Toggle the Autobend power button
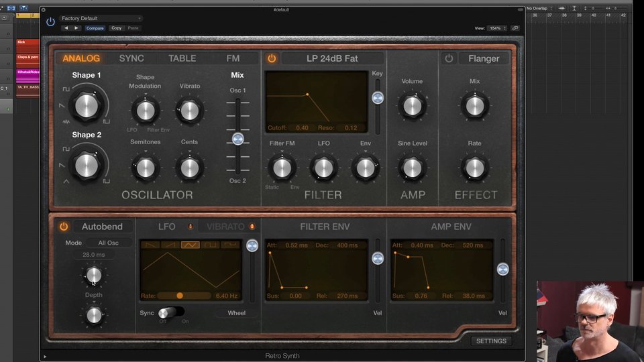This screenshot has width=644, height=362. pos(64,227)
